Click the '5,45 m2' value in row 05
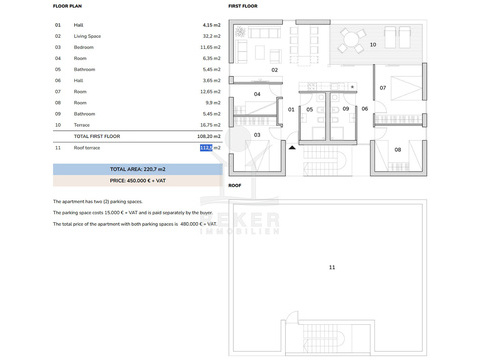 (212, 69)
